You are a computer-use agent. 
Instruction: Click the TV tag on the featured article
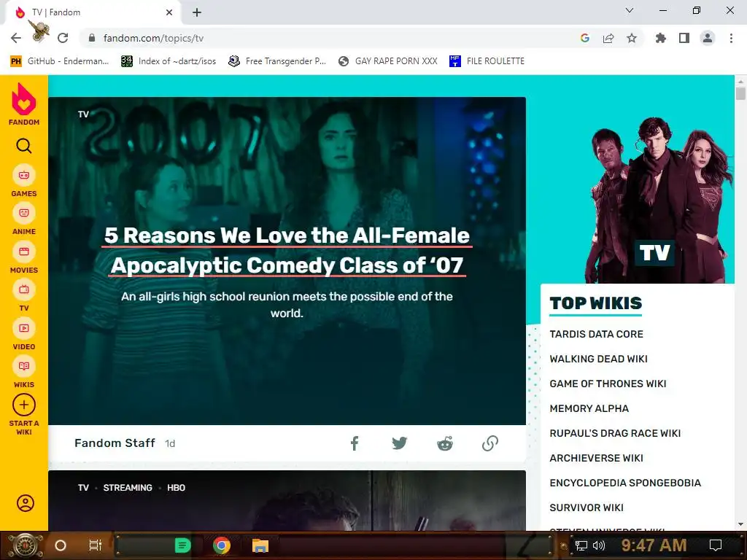click(x=83, y=114)
